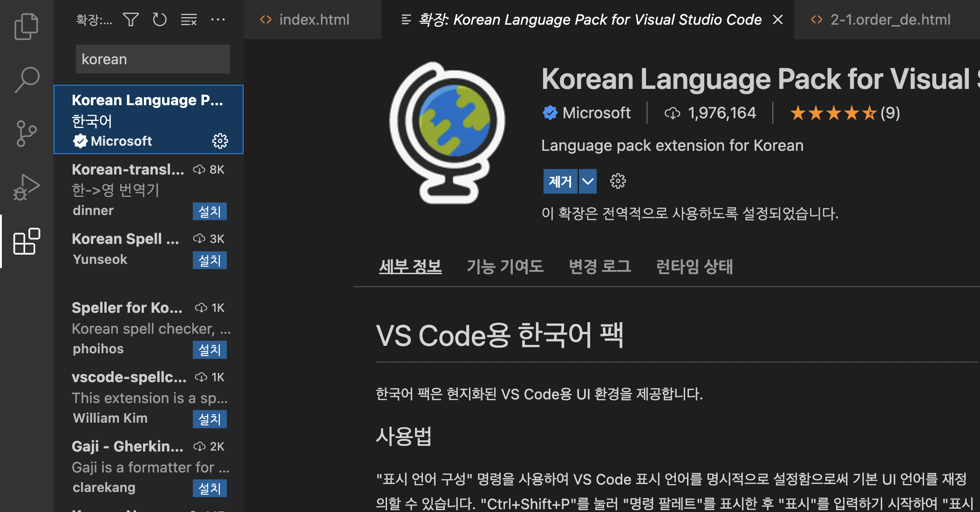Screen dimensions: 980x512
Task: Open Run and Debug view icon
Action: pos(27,187)
